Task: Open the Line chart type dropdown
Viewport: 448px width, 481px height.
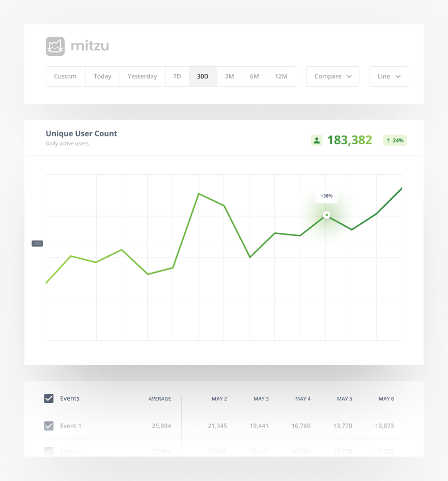Action: pyautogui.click(x=388, y=76)
